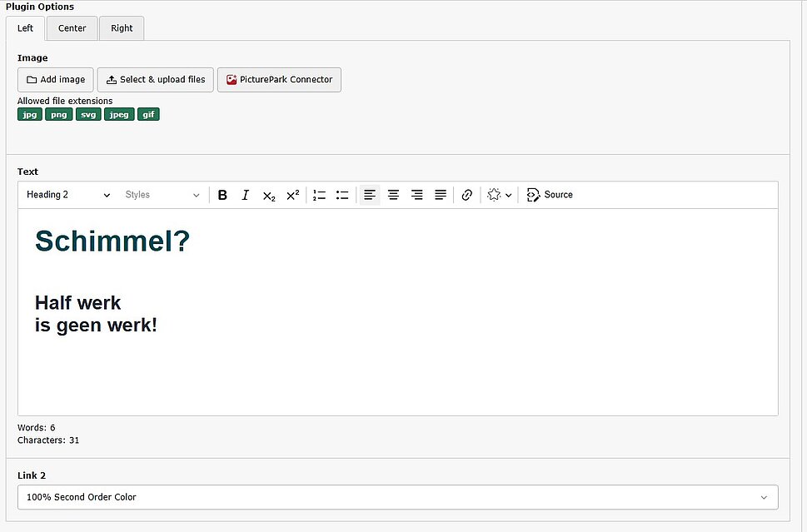Align text to the right

[416, 195]
